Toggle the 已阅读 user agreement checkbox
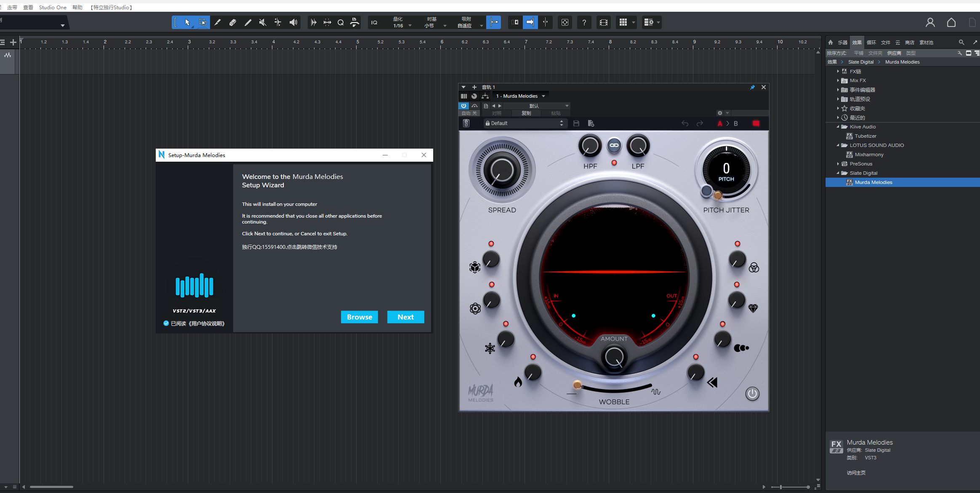 pos(166,323)
